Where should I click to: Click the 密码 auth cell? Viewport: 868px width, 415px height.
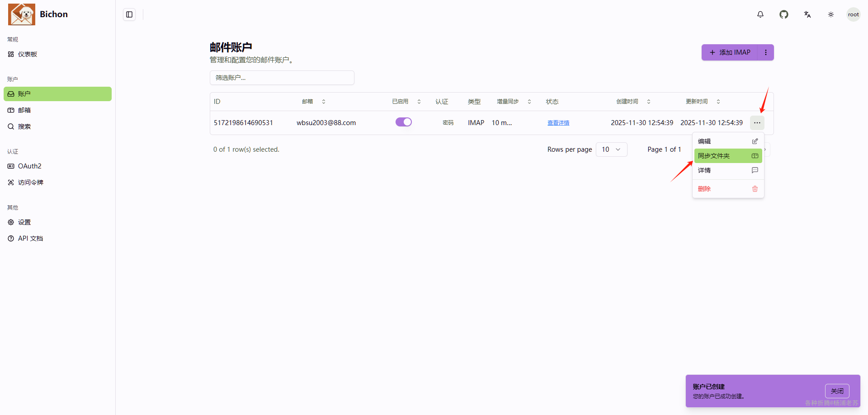pos(448,123)
